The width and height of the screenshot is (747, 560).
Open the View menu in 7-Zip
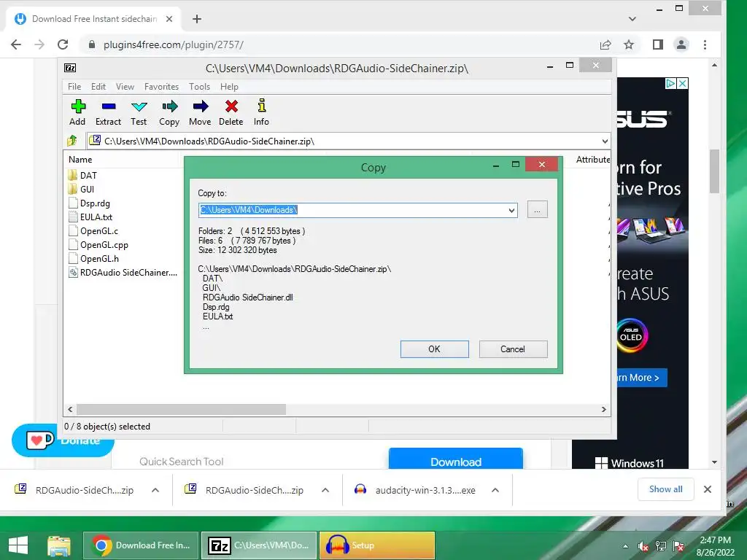(125, 87)
